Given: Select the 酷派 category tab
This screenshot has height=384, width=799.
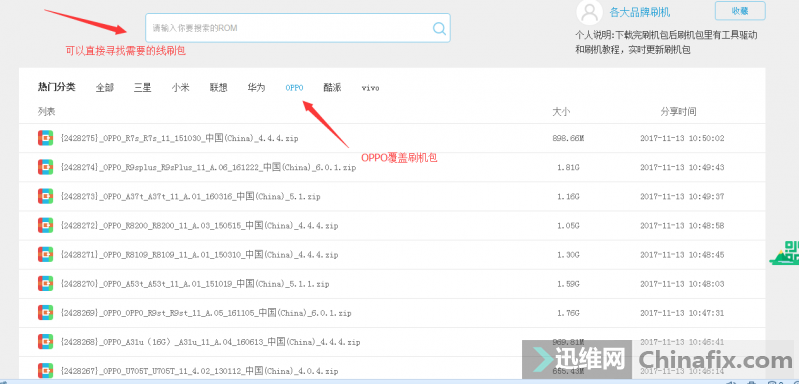Looking at the screenshot, I should tap(332, 88).
